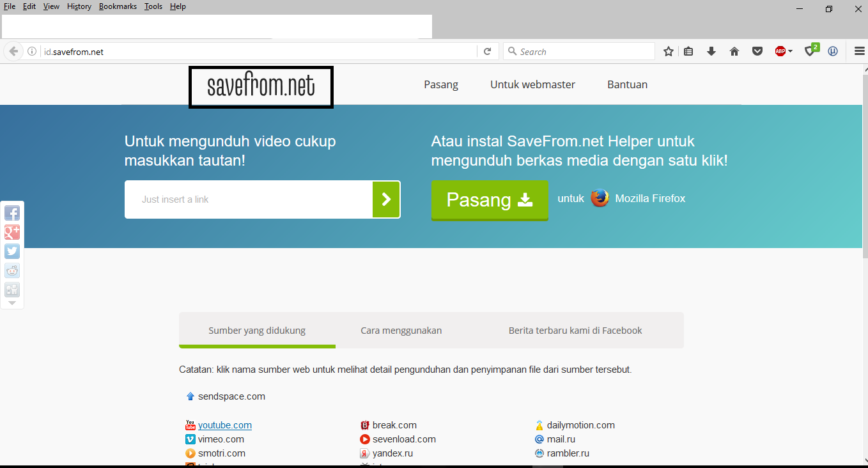Open the sevenload.com source link
The image size is (868, 468).
[x=404, y=439]
